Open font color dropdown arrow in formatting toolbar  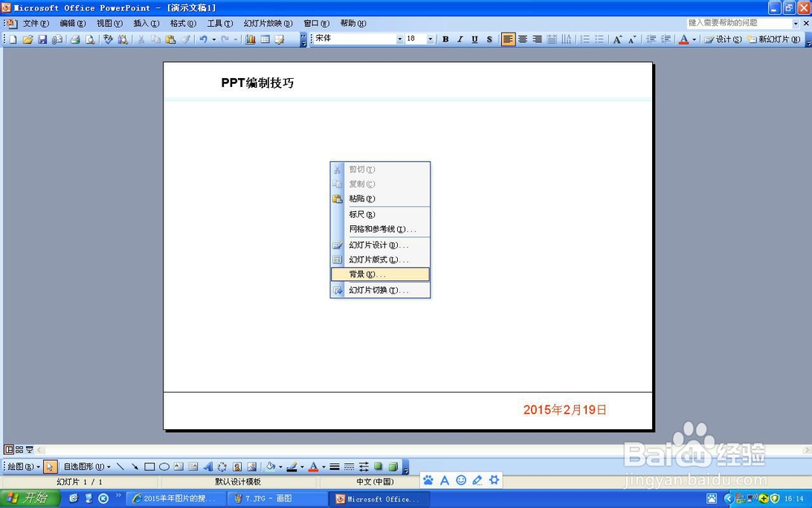point(694,39)
